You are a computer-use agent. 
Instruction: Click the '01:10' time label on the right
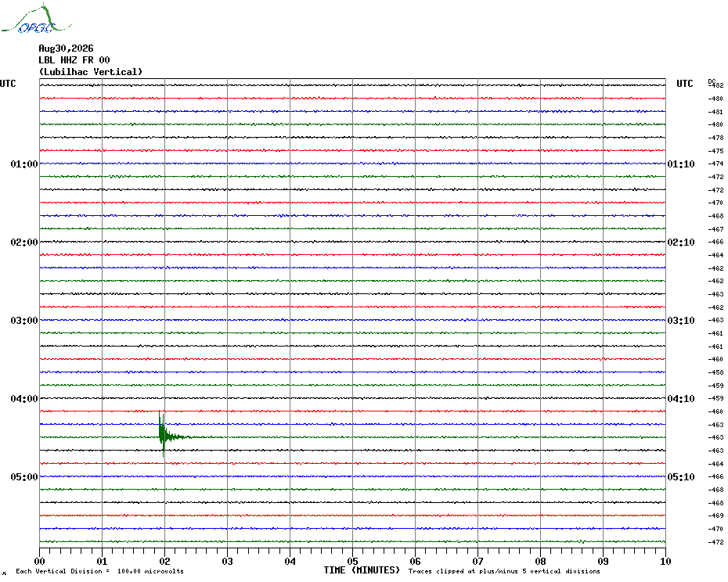pos(681,163)
